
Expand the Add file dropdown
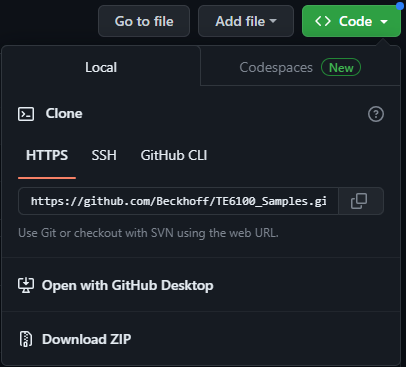coord(246,21)
